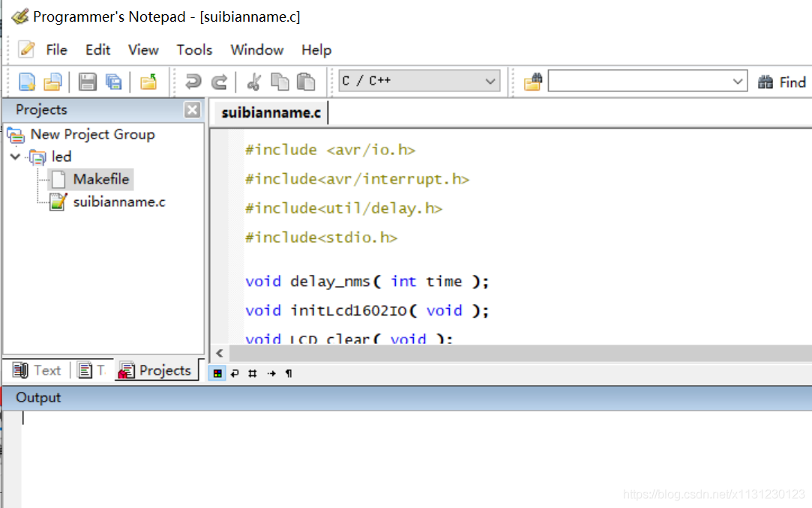Click the horizontal scrollbar track under code

(x=520, y=354)
